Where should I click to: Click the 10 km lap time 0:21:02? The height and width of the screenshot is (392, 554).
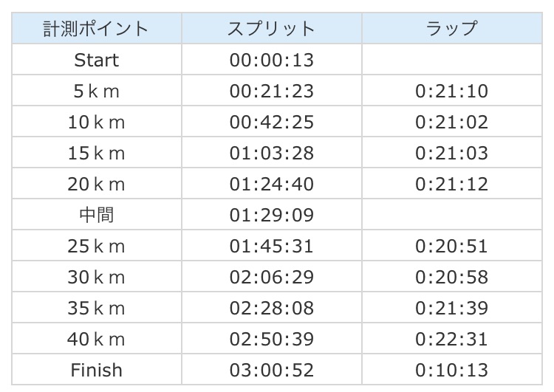click(x=451, y=122)
